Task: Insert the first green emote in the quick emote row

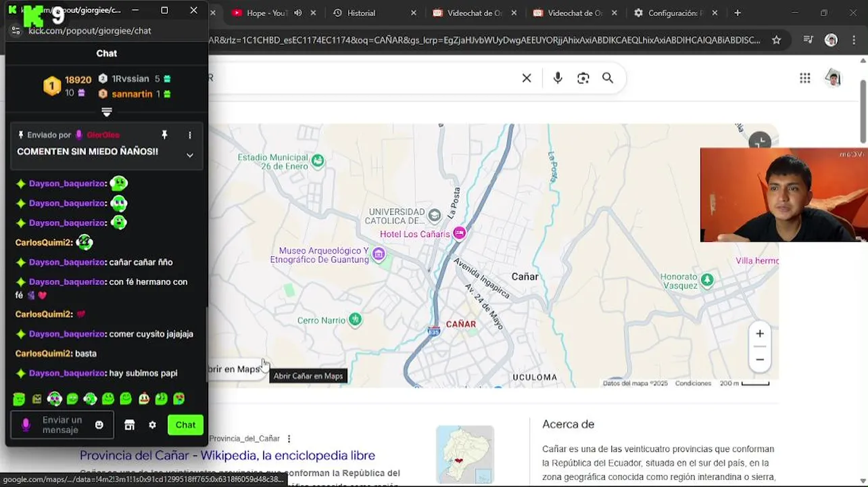Action: pos(19,399)
